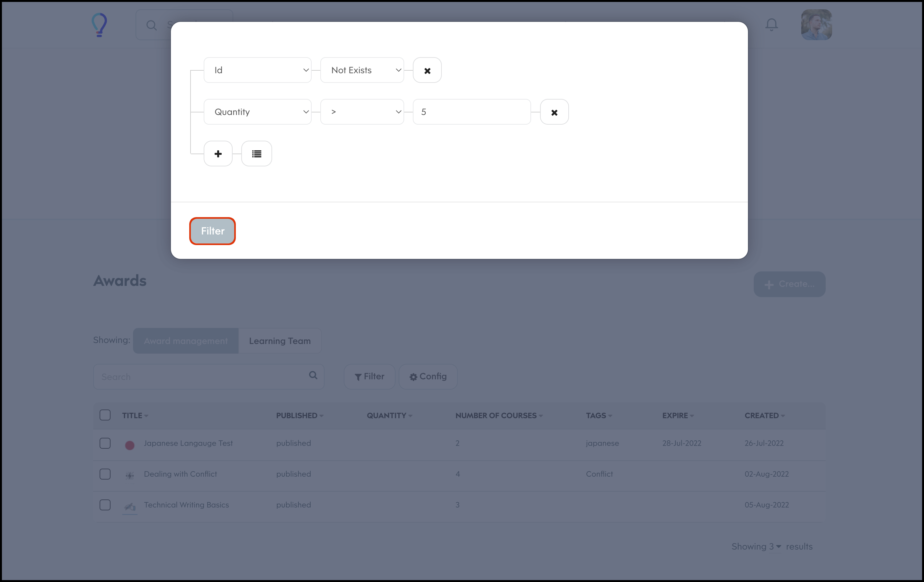Select all awards via header checkbox
Image resolution: width=924 pixels, height=582 pixels.
click(x=105, y=415)
